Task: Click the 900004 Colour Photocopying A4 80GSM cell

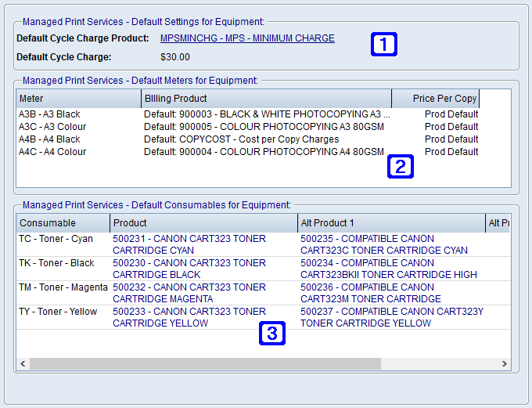Action: pos(264,152)
